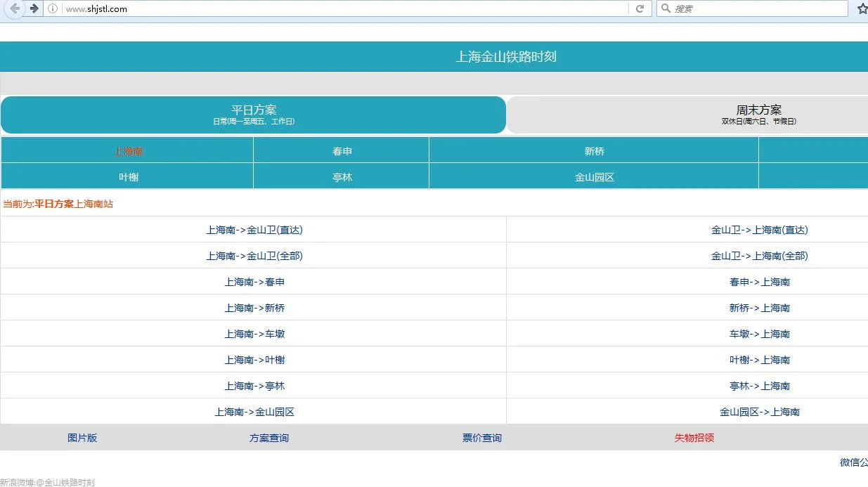The height and width of the screenshot is (487, 868).
Task: Open the 图片版 link in footer bar
Action: click(x=82, y=438)
